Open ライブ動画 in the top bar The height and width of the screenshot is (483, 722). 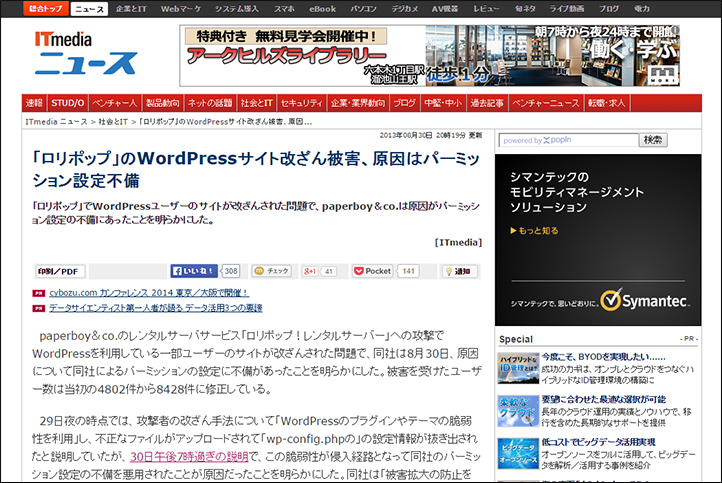[567, 9]
